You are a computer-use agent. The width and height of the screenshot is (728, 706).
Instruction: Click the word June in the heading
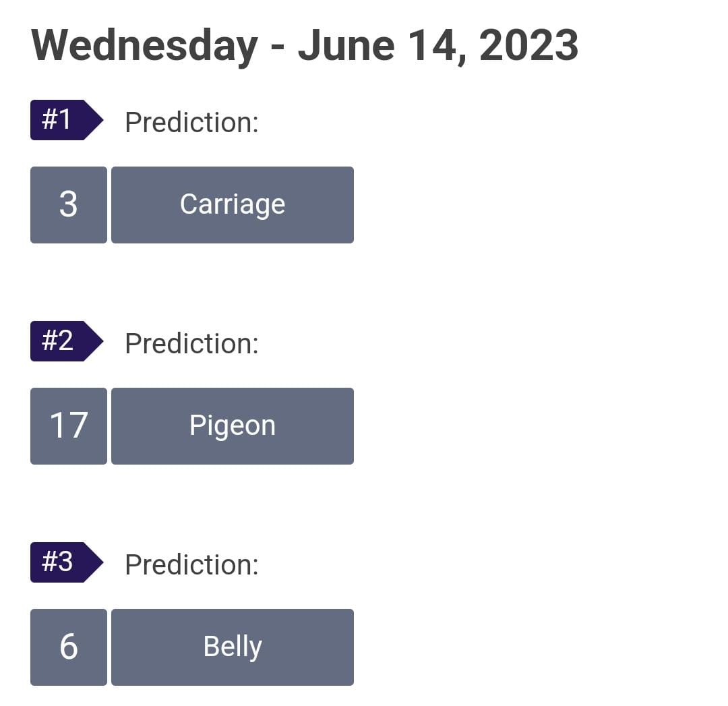[x=346, y=45]
